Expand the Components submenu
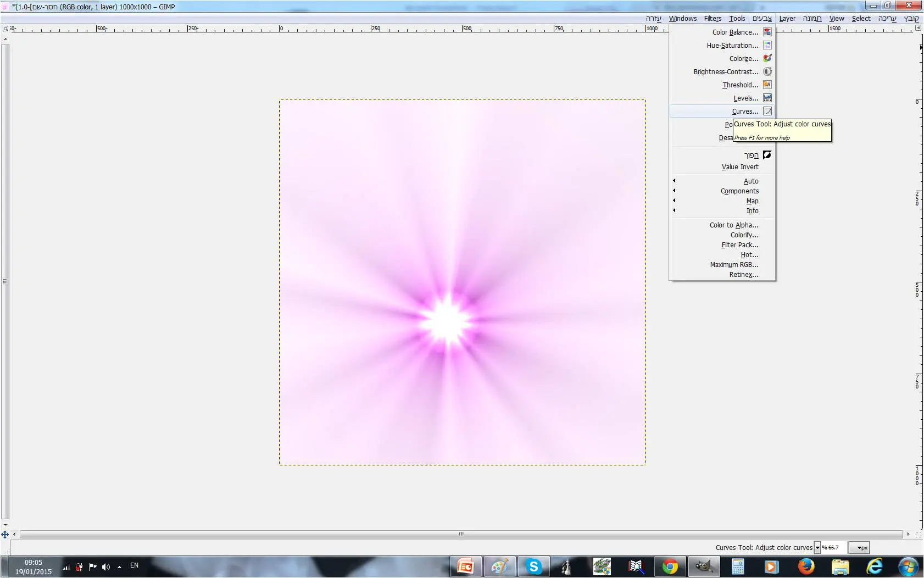The height and width of the screenshot is (578, 924). point(739,191)
